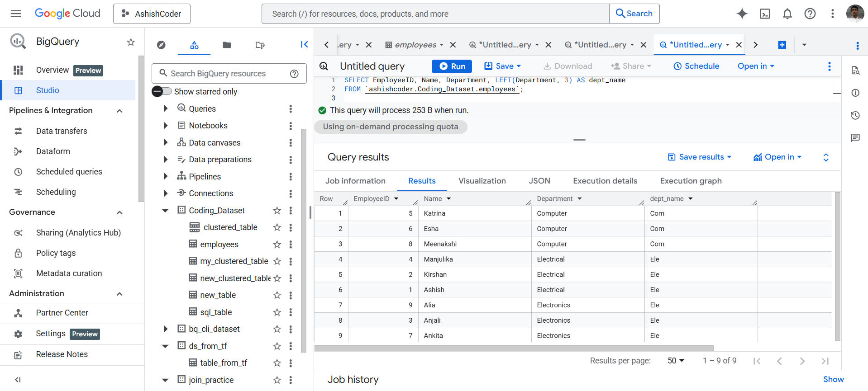Switch to the compass explorer view
The image size is (868, 391).
[x=161, y=45]
